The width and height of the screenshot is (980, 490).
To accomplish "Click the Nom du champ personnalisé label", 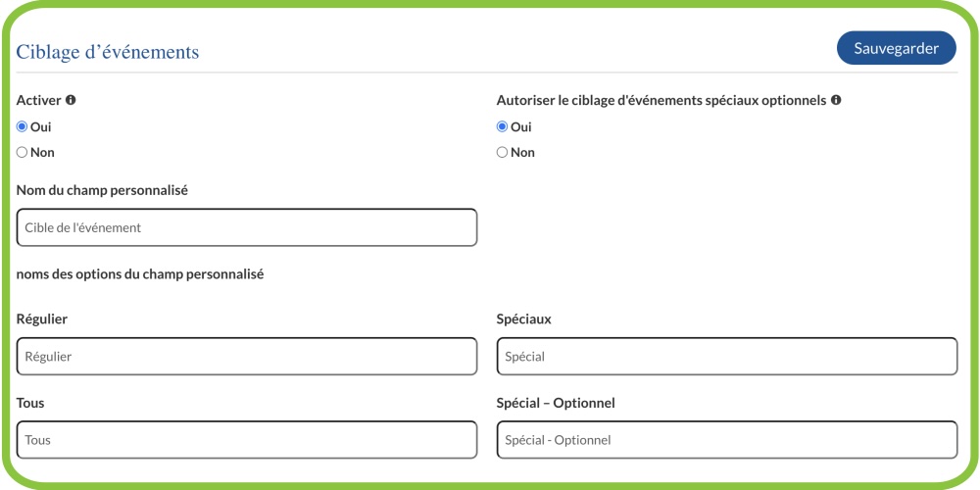I will pos(102,189).
